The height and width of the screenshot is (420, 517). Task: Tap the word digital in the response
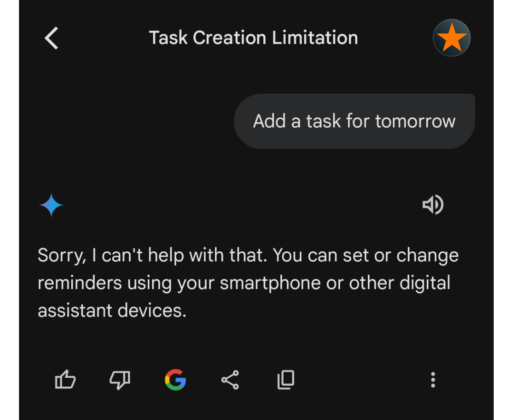425,284
